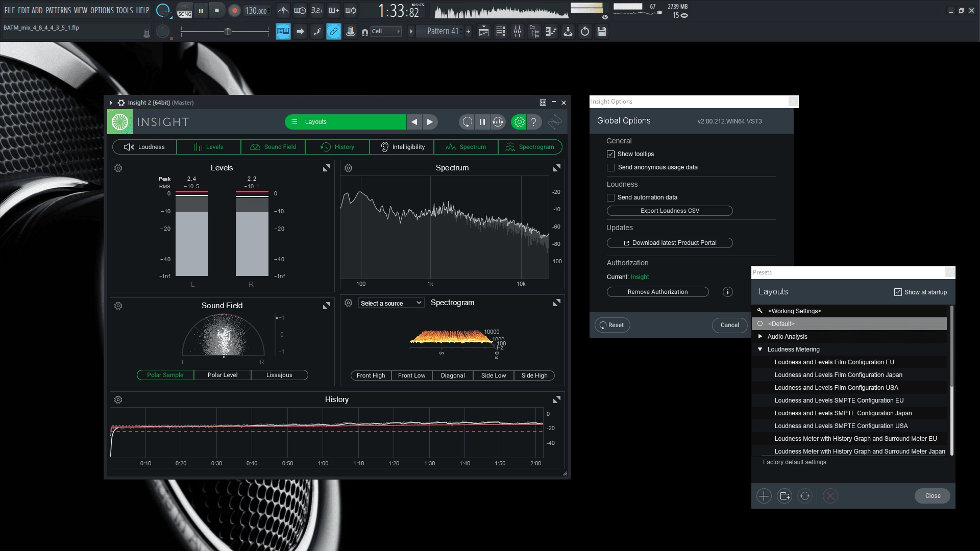980x551 pixels.
Task: Toggle the Sound Field module tab
Action: tap(273, 147)
